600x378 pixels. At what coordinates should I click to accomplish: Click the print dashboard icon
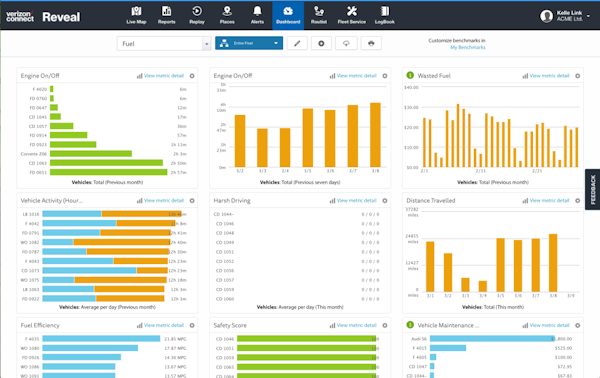coord(371,43)
